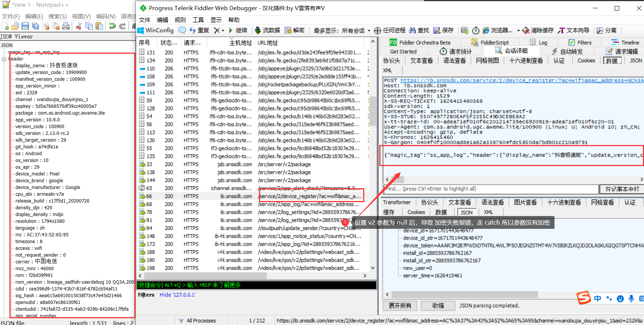Click the Save icon in Notepad++ toolbar

point(25,26)
